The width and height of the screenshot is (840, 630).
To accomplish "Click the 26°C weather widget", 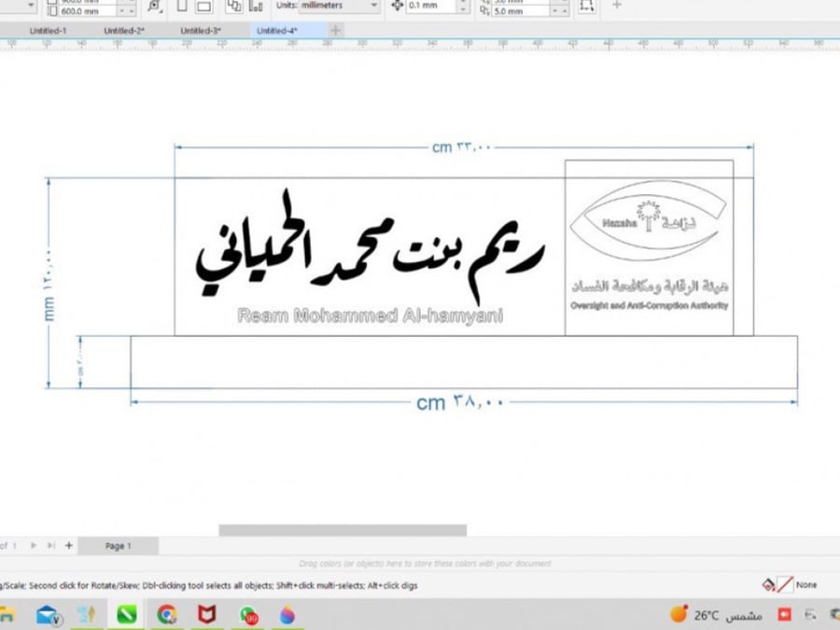I will (716, 615).
